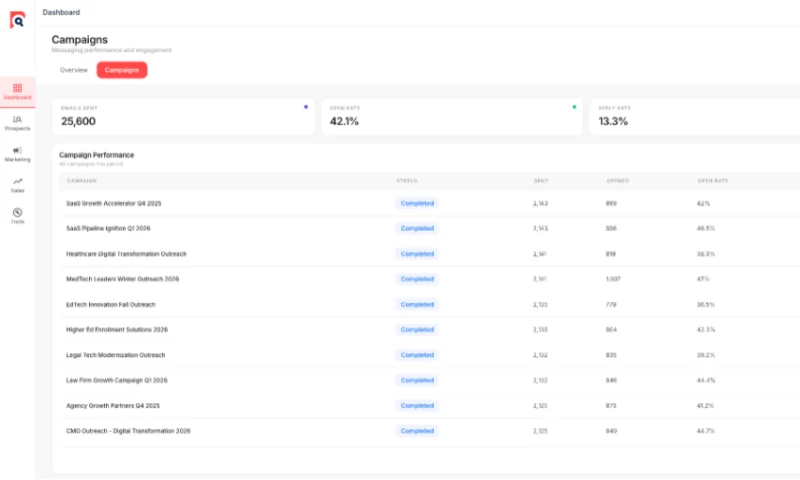Click Completed badge for Legal Tech Modernization

417,355
